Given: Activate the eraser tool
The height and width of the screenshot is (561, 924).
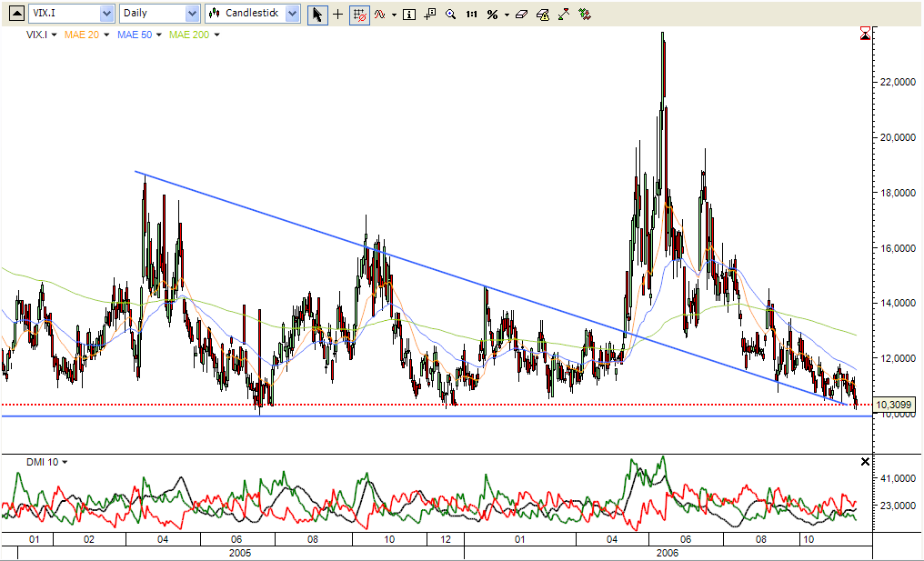Looking at the screenshot, I should pos(520,14).
